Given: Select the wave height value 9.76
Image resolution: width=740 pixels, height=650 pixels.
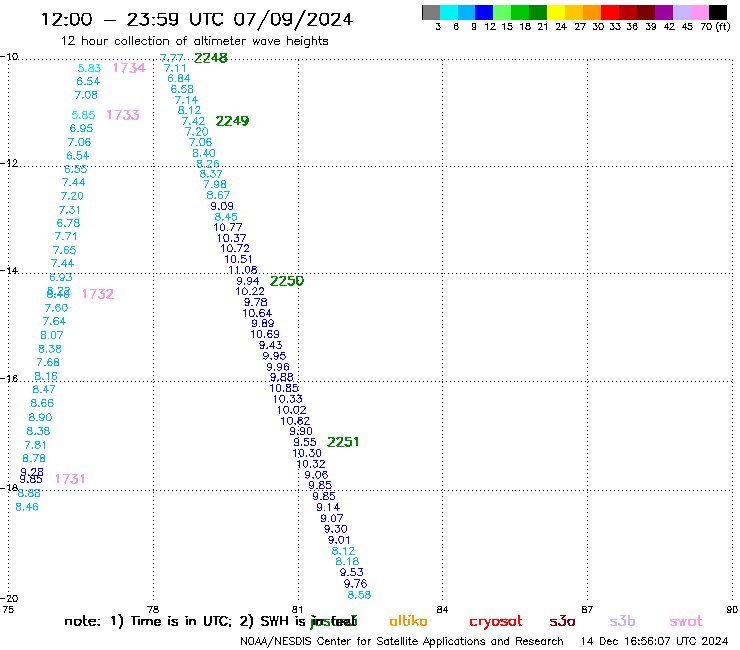Looking at the screenshot, I should coord(355,583).
